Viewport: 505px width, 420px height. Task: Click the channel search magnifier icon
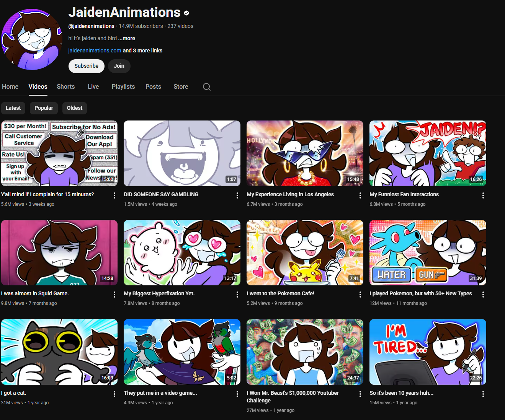pos(207,87)
